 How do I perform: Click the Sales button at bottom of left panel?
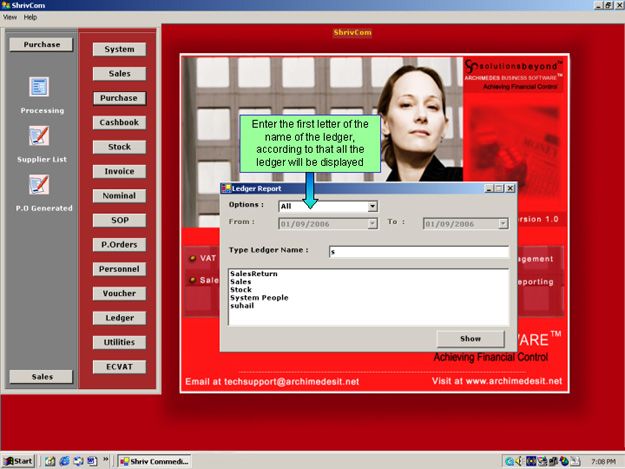point(41,377)
